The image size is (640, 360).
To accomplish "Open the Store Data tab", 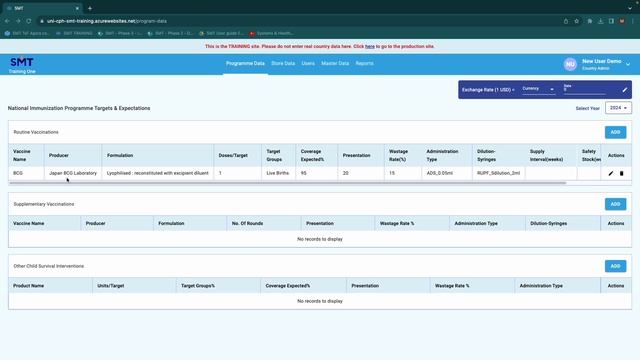I will click(283, 63).
